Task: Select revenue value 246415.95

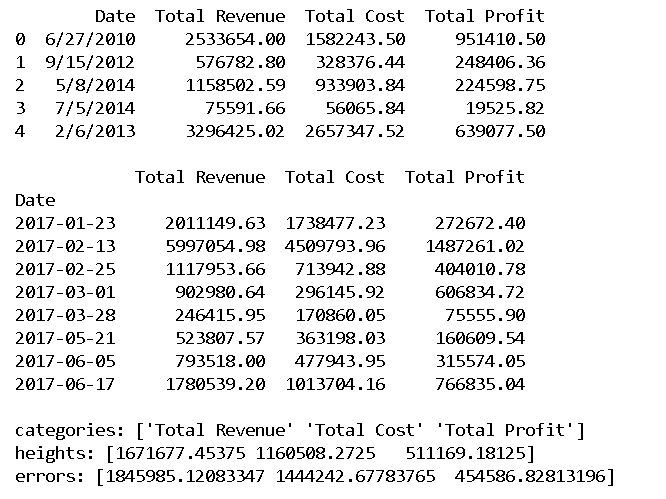Action: pyautogui.click(x=220, y=315)
